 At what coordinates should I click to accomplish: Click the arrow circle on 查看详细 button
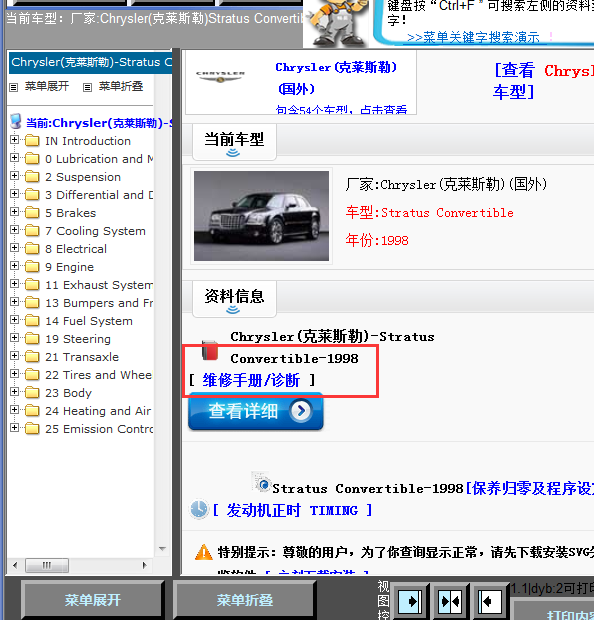pos(301,411)
